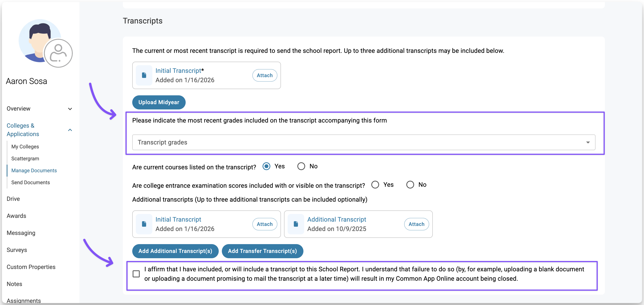The image size is (644, 305).
Task: Click the Upload Midyear button
Action: click(x=159, y=102)
